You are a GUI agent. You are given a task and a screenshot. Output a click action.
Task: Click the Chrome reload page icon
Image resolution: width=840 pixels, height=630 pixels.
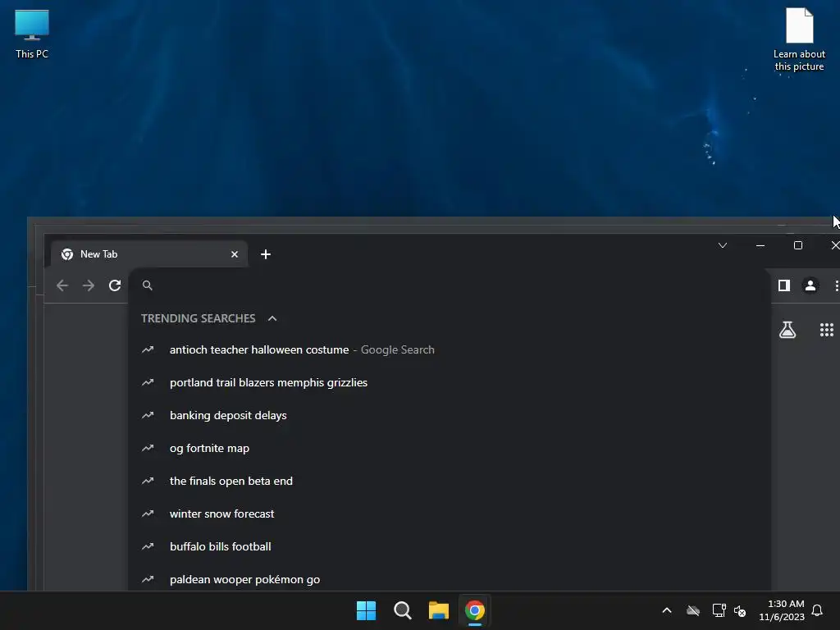(x=115, y=285)
